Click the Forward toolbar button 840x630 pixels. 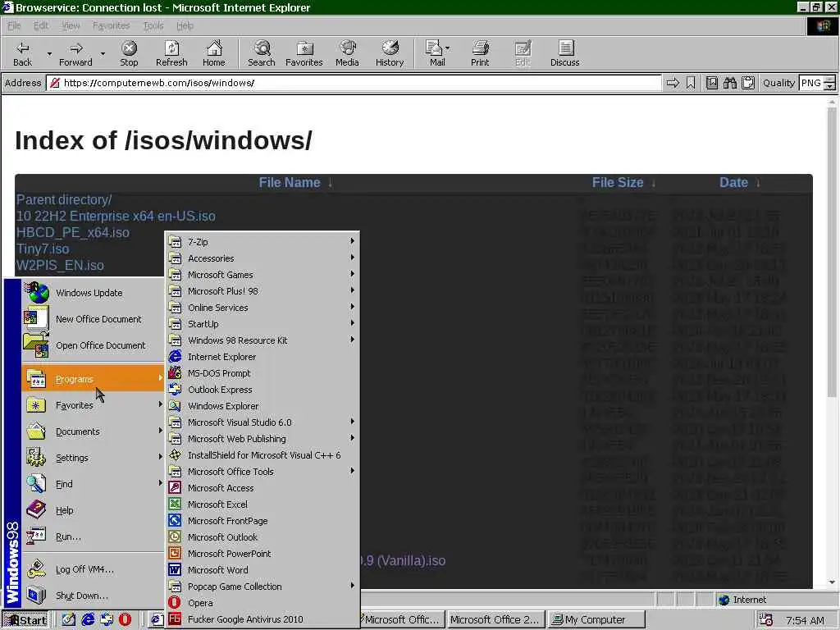(75, 53)
